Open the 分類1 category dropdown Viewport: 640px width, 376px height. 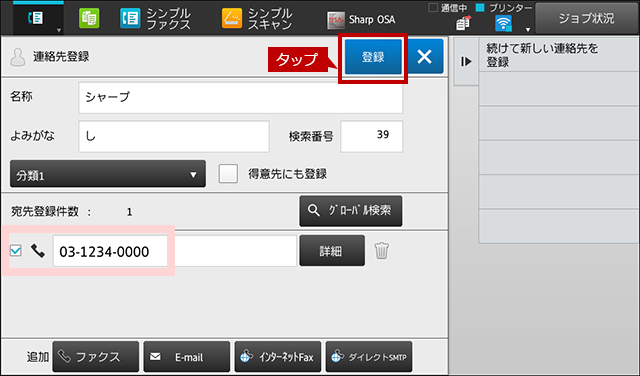[108, 174]
